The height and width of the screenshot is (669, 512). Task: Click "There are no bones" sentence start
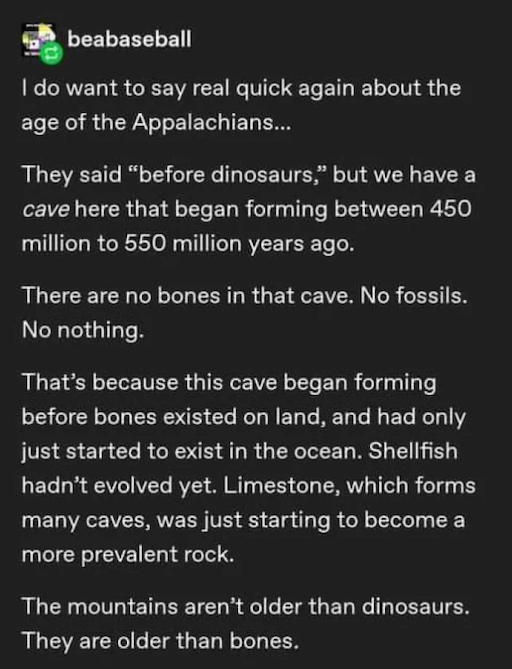point(121,295)
